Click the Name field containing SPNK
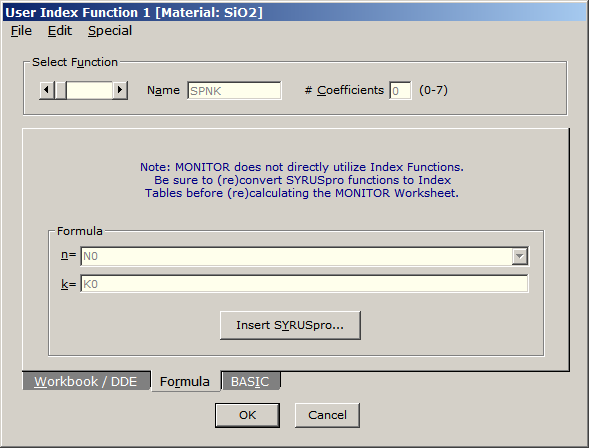589x448 pixels. [234, 91]
